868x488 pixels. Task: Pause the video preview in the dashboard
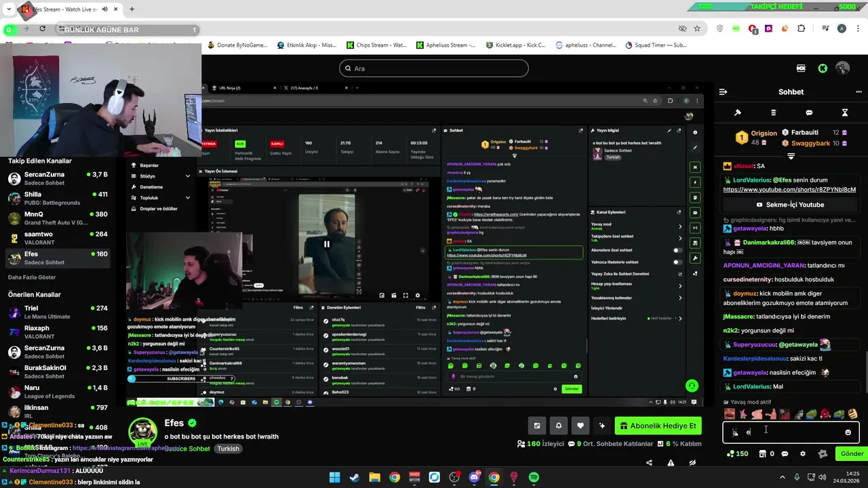click(326, 244)
